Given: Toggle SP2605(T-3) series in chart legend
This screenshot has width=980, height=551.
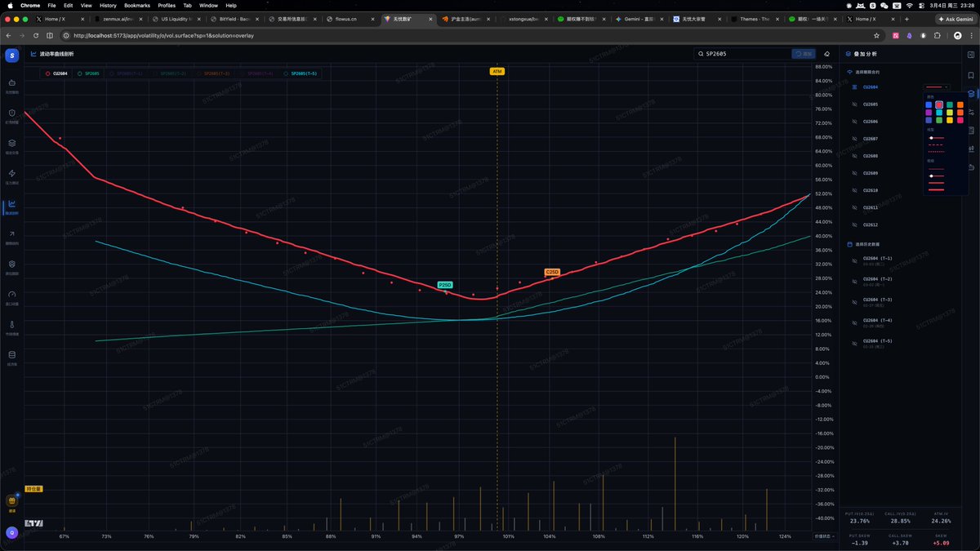Looking at the screenshot, I should tap(212, 73).
